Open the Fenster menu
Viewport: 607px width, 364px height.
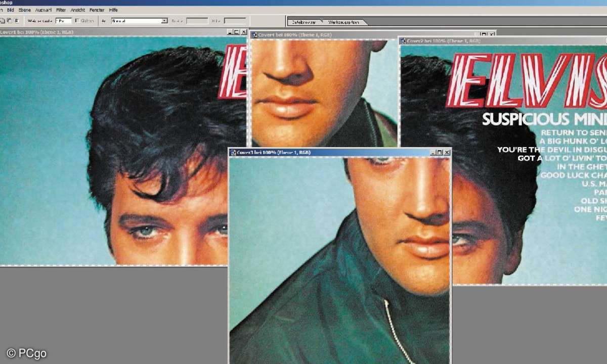tap(97, 10)
